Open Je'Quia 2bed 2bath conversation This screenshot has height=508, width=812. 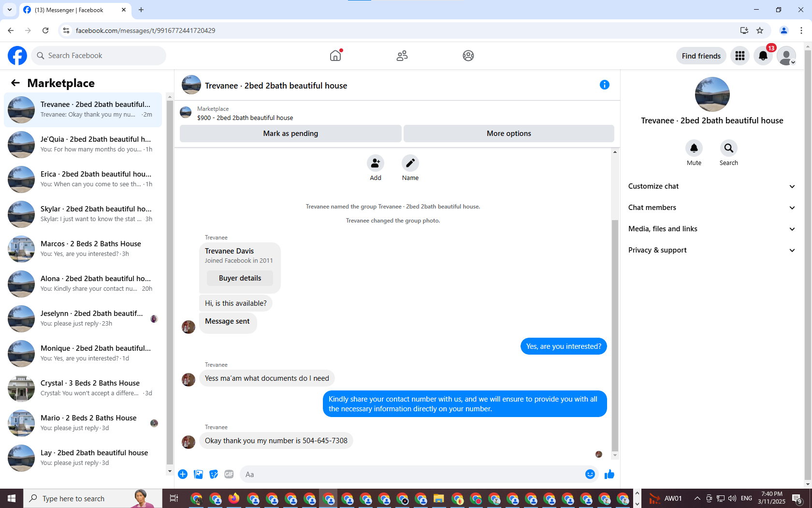tap(83, 145)
